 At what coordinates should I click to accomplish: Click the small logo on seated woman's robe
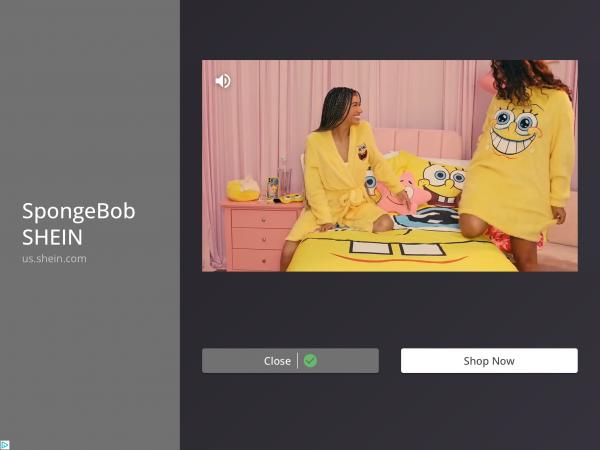click(362, 152)
